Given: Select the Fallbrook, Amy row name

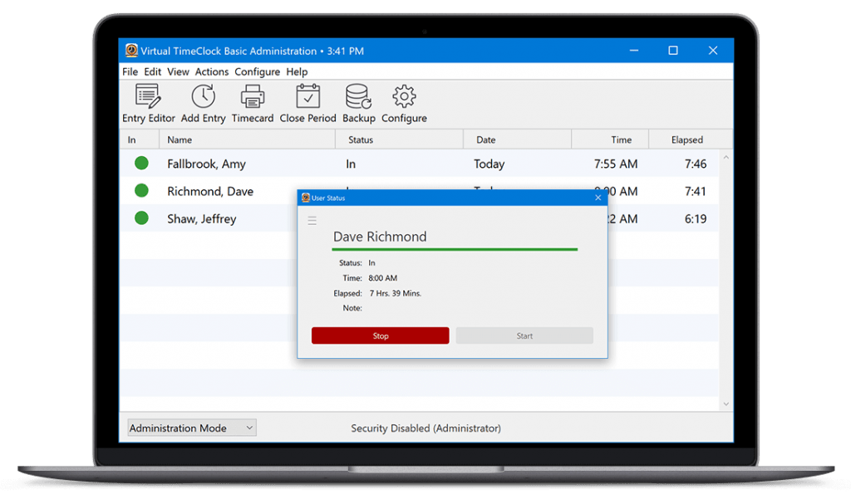Looking at the screenshot, I should click(x=206, y=164).
